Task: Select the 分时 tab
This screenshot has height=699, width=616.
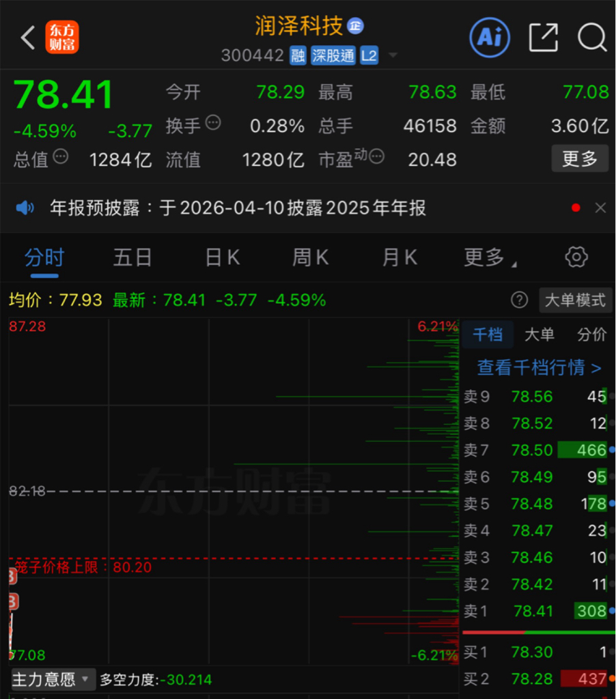Action: [44, 258]
